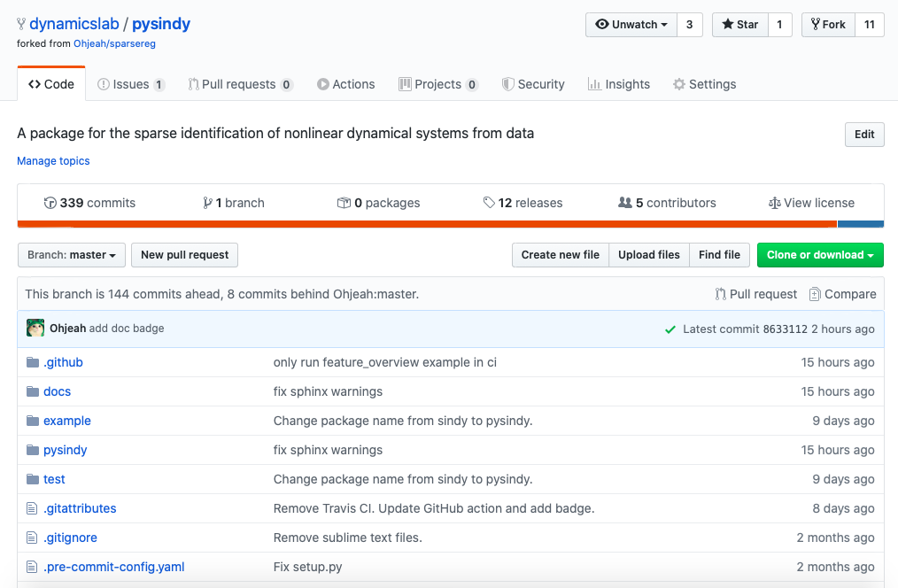This screenshot has width=898, height=588.
Task: Switch to the Code tab
Action: [x=51, y=84]
